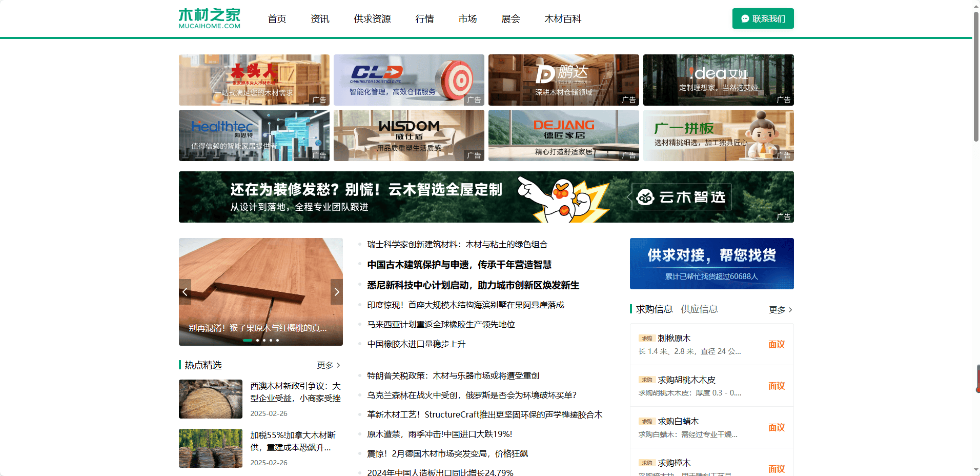Click the 木材之家 site logo
Screen dimensions: 980x476
coord(209,18)
